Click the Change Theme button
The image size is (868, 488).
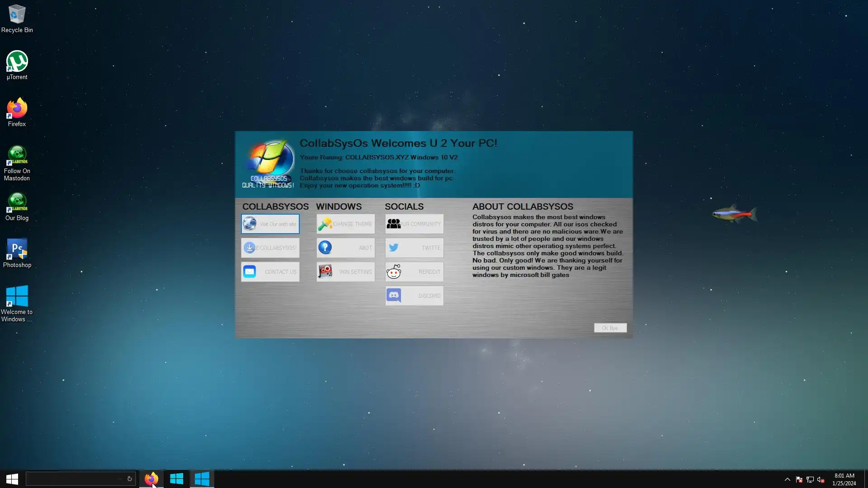click(x=345, y=224)
